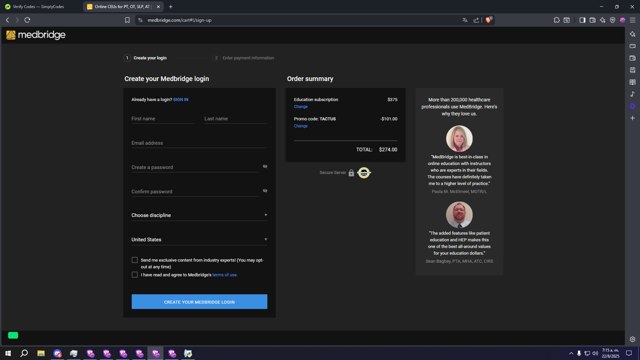Open the taskbar clock and date
The image size is (640, 360).
611,353
